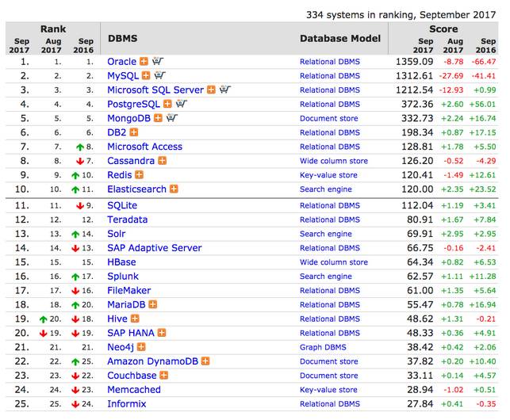510x420 pixels.
Task: Click the orange plus icon beside Couchbase
Action: pos(163,376)
